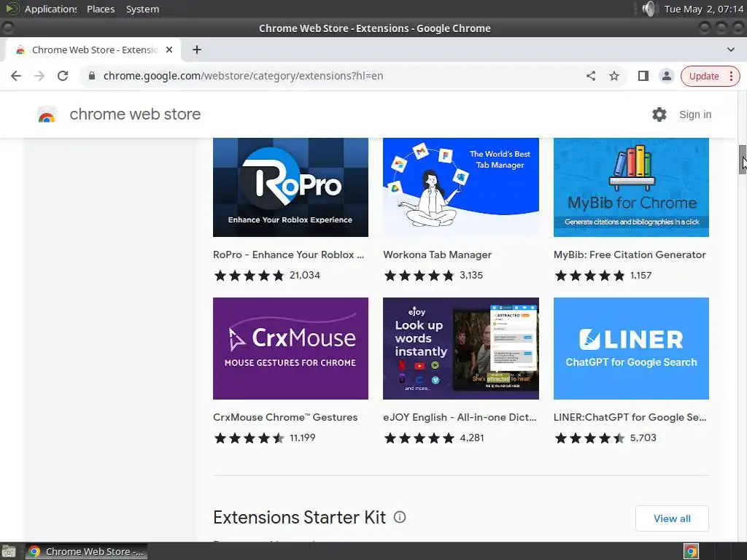The image size is (747, 560).
Task: Open the CrxMouse gestures thumbnail
Action: click(x=290, y=349)
